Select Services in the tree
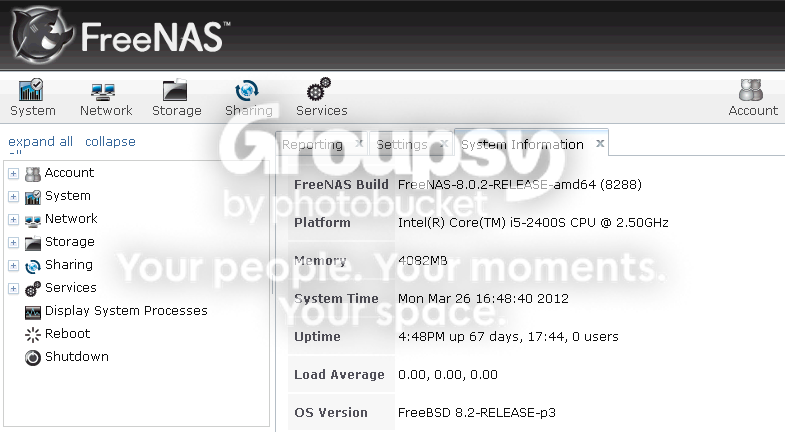785x432 pixels. [x=71, y=288]
